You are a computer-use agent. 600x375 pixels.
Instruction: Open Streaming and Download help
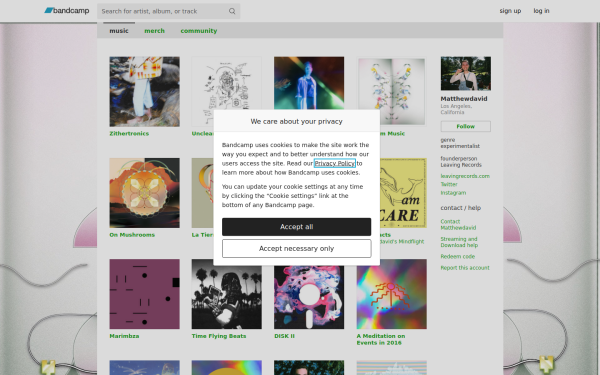459,242
